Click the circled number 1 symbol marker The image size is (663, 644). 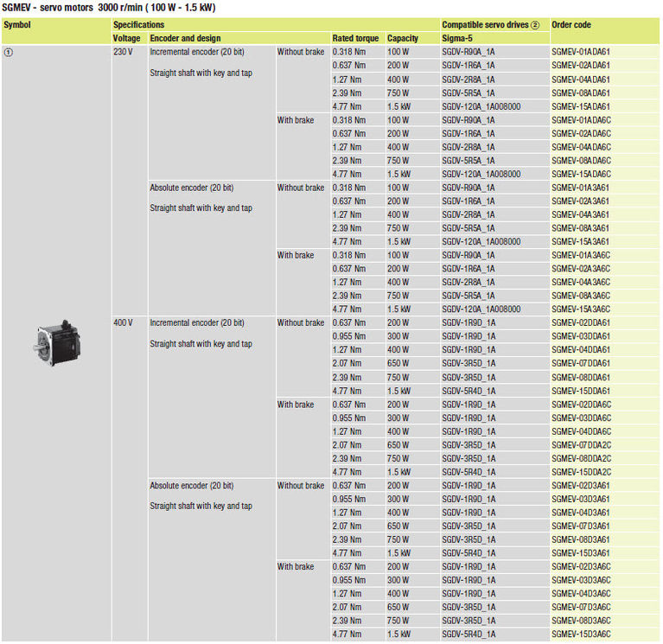pyautogui.click(x=10, y=52)
